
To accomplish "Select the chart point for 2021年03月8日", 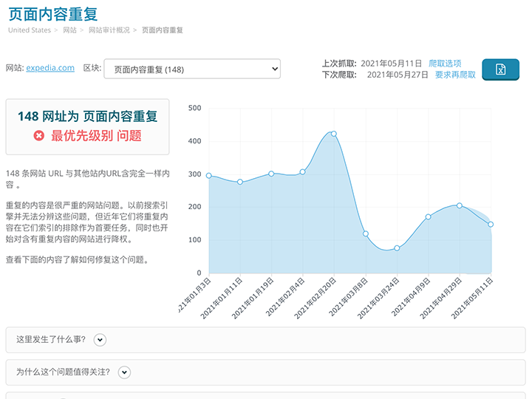I will pos(366,233).
